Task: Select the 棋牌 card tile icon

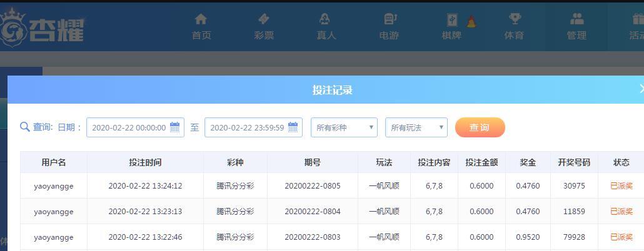Action: pyautogui.click(x=452, y=20)
